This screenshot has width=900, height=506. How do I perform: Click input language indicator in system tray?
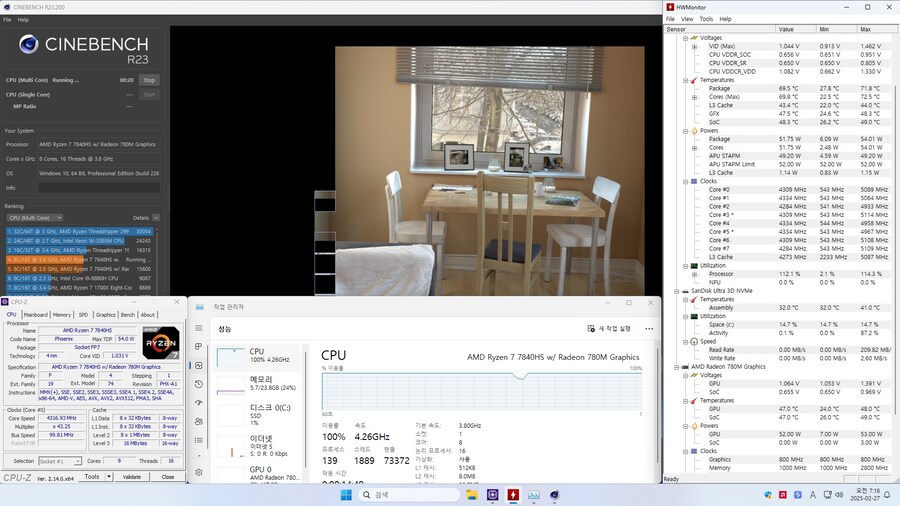tap(812, 495)
